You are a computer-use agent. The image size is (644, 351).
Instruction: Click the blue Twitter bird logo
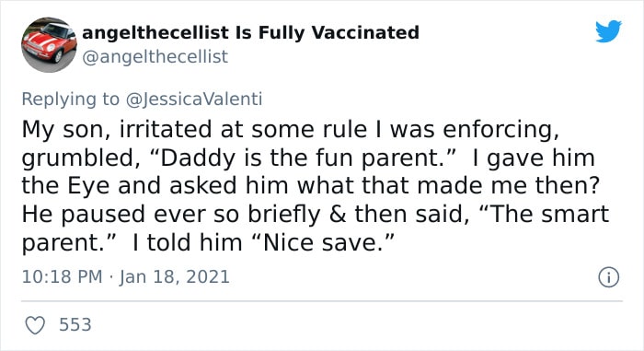click(x=609, y=31)
